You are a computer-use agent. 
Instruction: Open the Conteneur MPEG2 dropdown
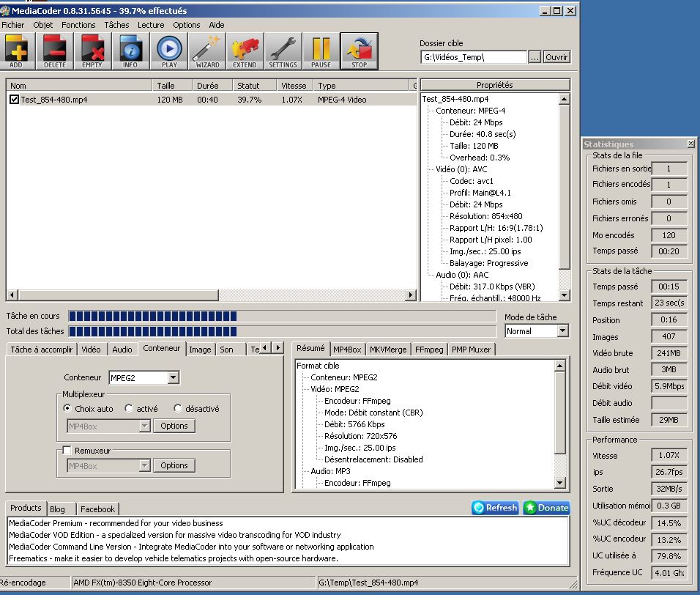click(x=173, y=378)
